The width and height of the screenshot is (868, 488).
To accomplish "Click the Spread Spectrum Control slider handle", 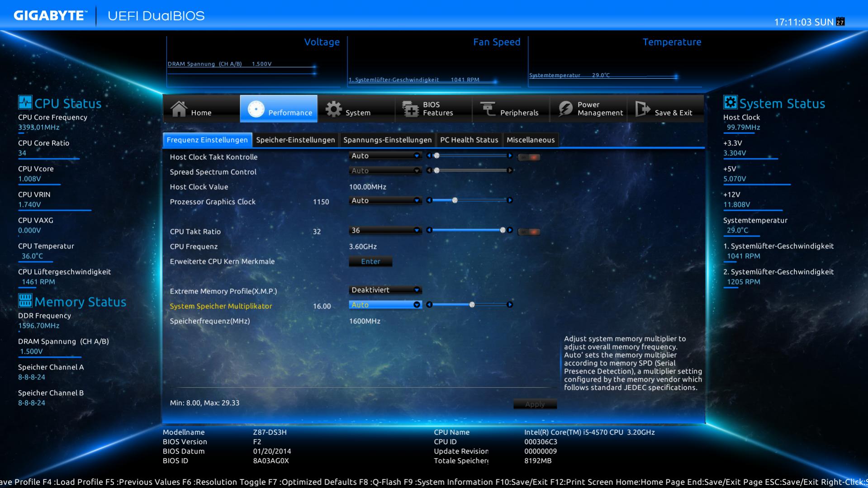I will pos(436,171).
